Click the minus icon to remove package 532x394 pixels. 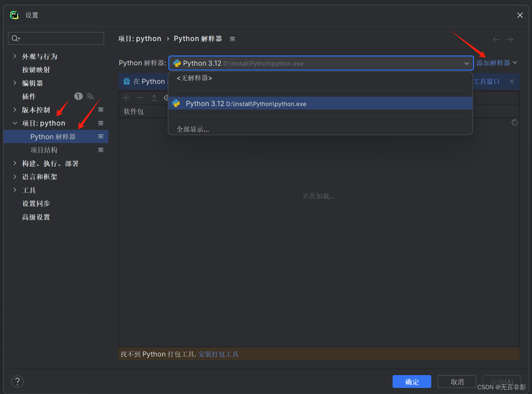[140, 97]
